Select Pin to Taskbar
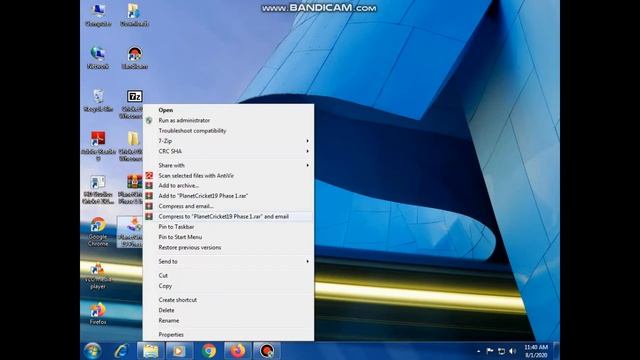The height and width of the screenshot is (360, 640). (228, 227)
